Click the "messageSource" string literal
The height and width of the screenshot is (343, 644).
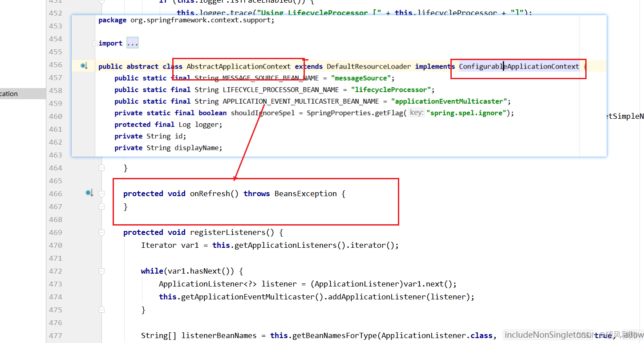360,78
